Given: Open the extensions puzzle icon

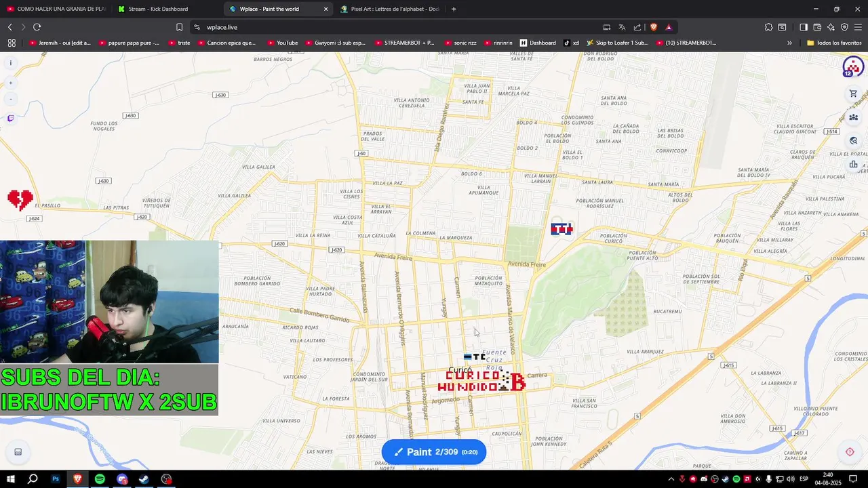Looking at the screenshot, I should 768,27.
